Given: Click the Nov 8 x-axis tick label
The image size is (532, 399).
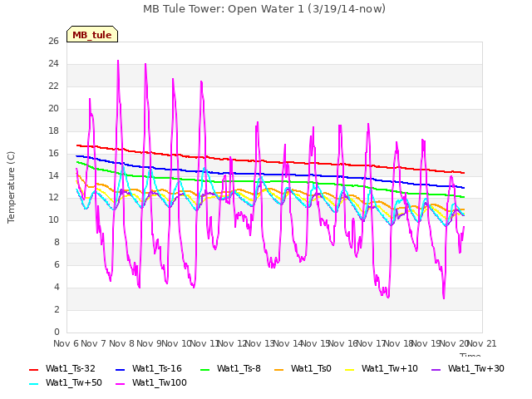Looking at the screenshot, I should (x=121, y=343).
